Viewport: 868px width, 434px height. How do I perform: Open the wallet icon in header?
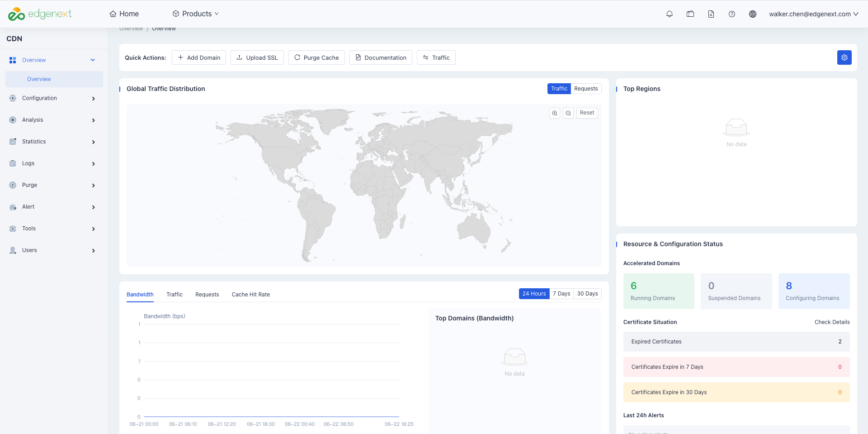coord(690,14)
